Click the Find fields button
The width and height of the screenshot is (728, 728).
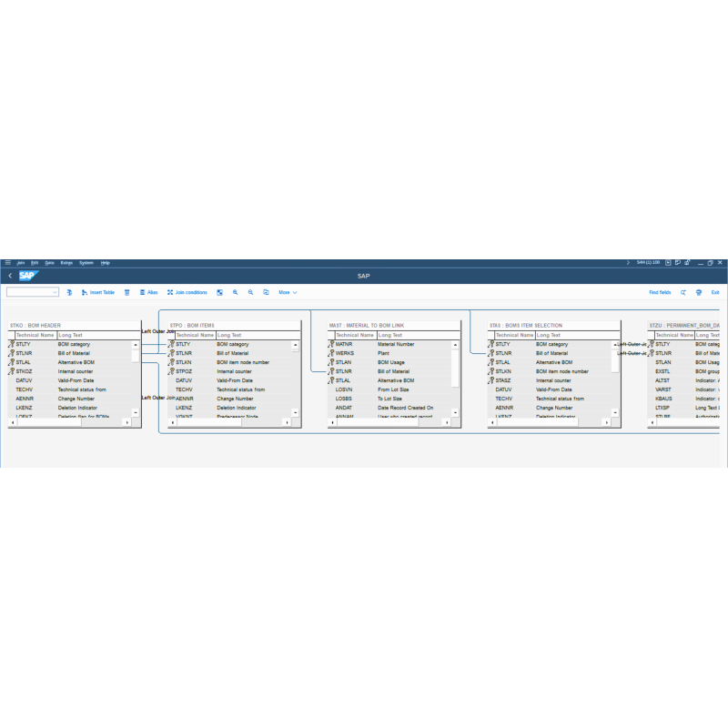[660, 292]
